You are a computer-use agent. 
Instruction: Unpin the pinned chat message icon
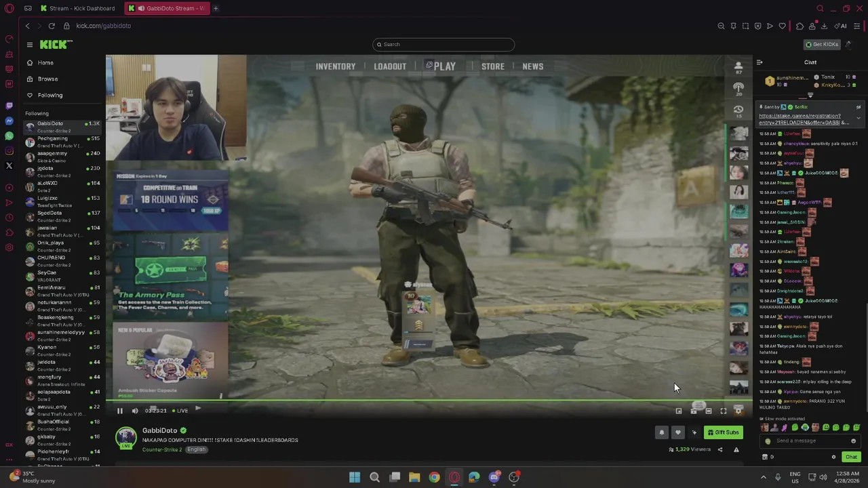point(859,107)
